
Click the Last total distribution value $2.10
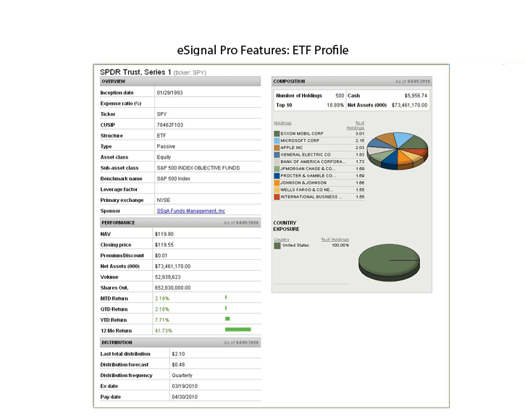click(x=178, y=354)
